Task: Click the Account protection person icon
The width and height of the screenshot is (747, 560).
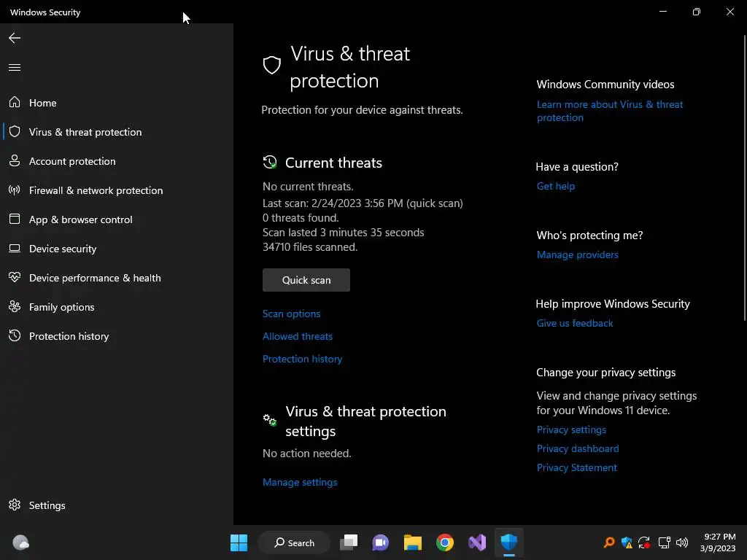Action: tap(15, 161)
